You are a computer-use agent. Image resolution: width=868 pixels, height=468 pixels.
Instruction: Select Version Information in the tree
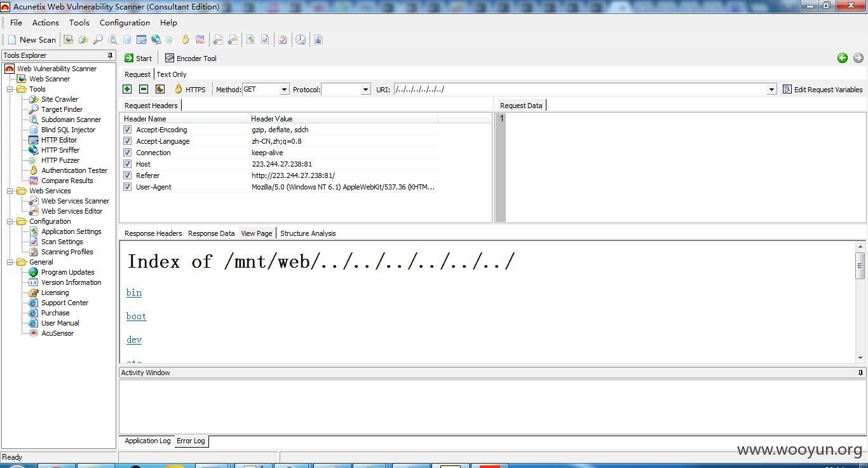71,282
